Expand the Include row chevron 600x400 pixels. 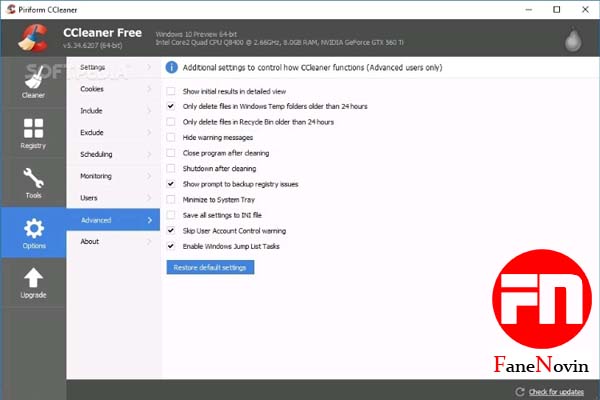[x=149, y=111]
